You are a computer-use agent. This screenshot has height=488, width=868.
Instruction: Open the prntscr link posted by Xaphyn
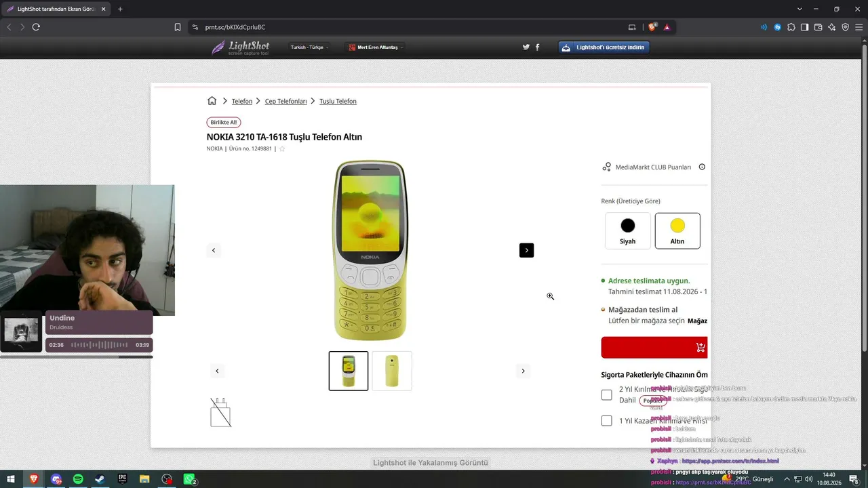[730, 461]
